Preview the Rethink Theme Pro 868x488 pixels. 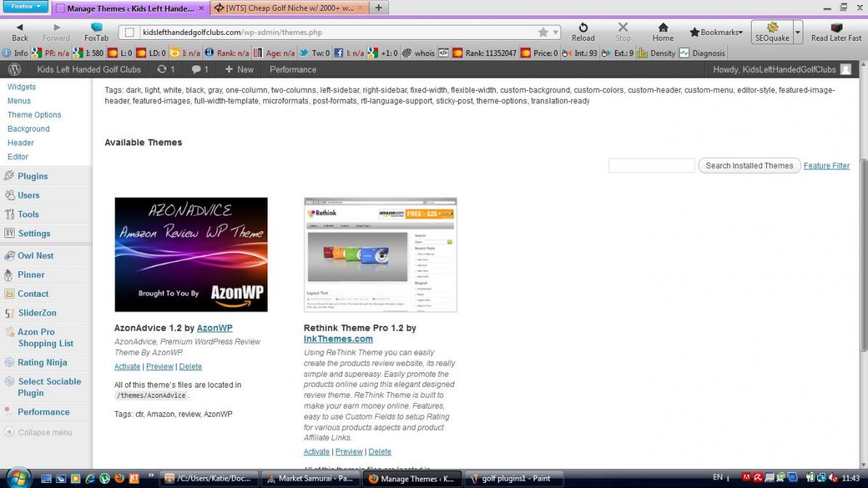click(x=349, y=452)
